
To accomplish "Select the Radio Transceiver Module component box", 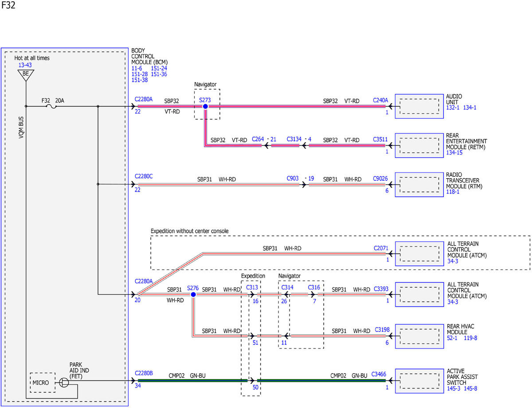I will [419, 184].
